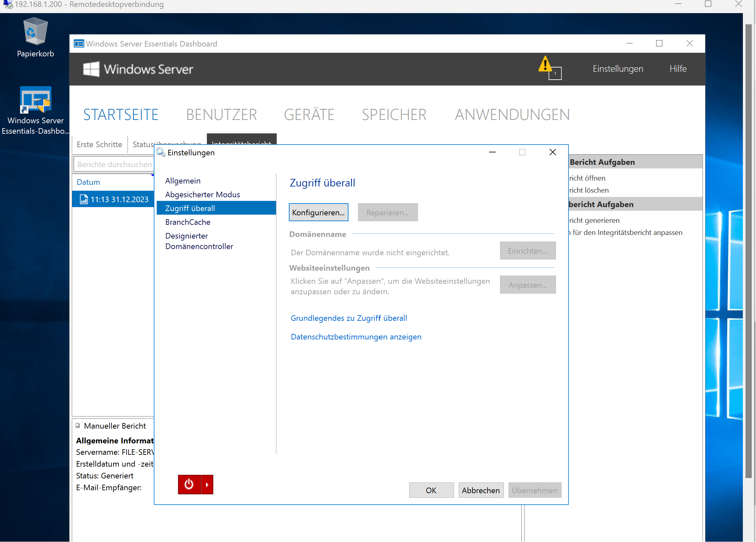756x542 pixels.
Task: Select Designierter Domänencontroller option
Action: 198,241
